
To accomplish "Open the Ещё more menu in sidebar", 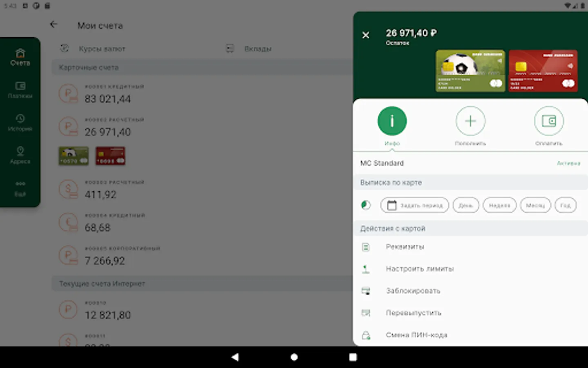I will tap(20, 189).
